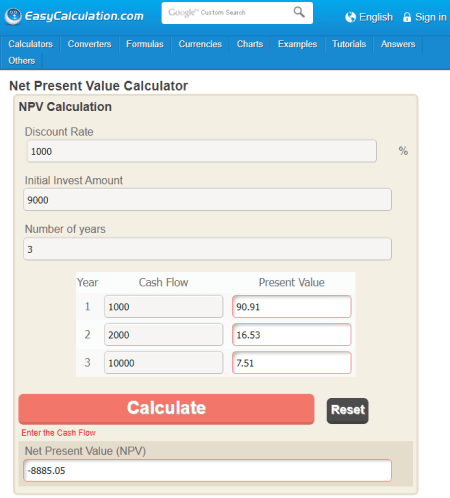Click the Year 3 cash flow field

pos(164,362)
